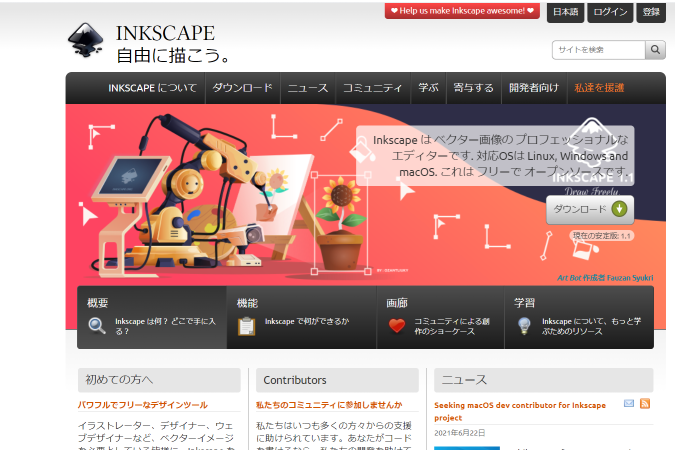Click the 登録 register button

coord(651,12)
